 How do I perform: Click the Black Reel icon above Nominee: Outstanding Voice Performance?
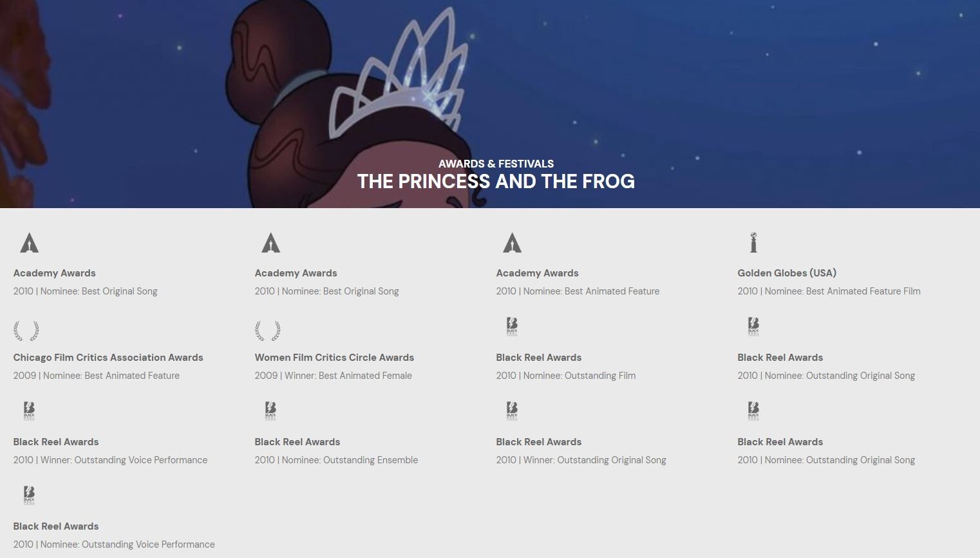click(29, 495)
